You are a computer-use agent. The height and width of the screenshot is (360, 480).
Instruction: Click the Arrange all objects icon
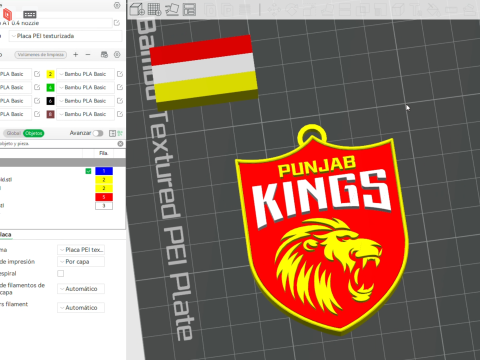[189, 9]
